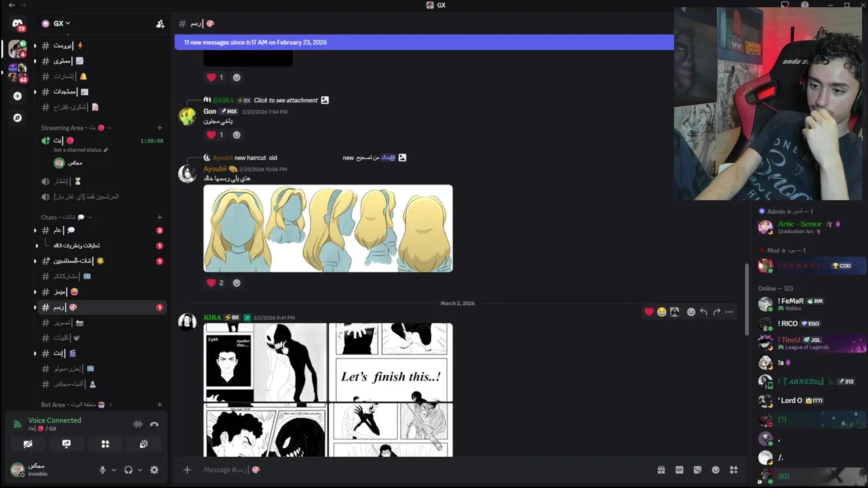Viewport: 868px width, 488px height.
Task: Toggle the heart reaction with count 2
Action: point(215,283)
